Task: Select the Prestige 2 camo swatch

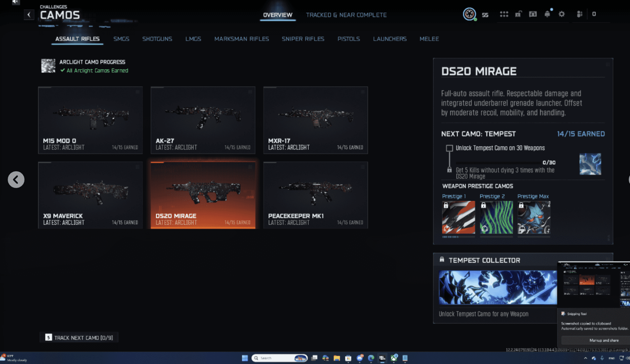Action: (496, 217)
